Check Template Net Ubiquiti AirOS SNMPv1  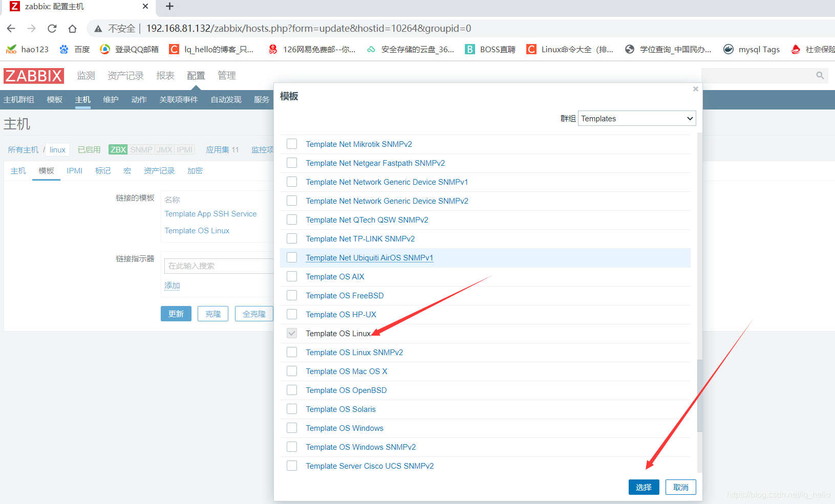click(292, 257)
